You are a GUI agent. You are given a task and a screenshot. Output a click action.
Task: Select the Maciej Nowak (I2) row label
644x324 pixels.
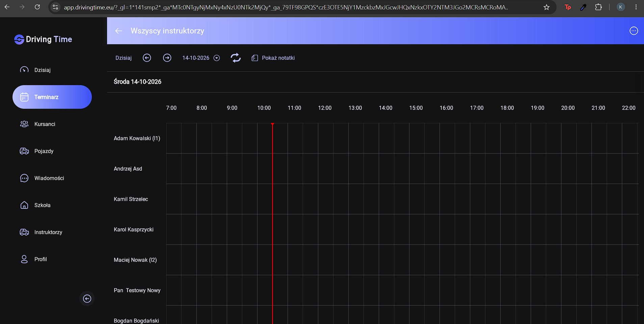135,260
